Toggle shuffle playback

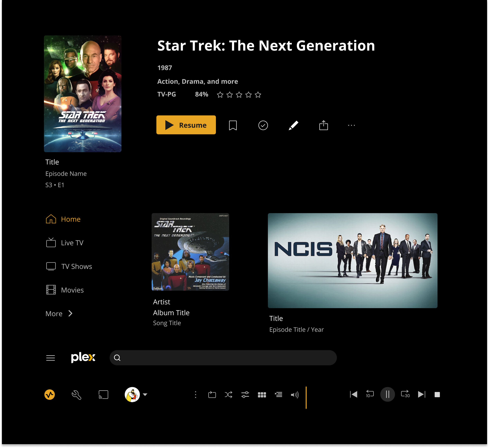click(228, 395)
